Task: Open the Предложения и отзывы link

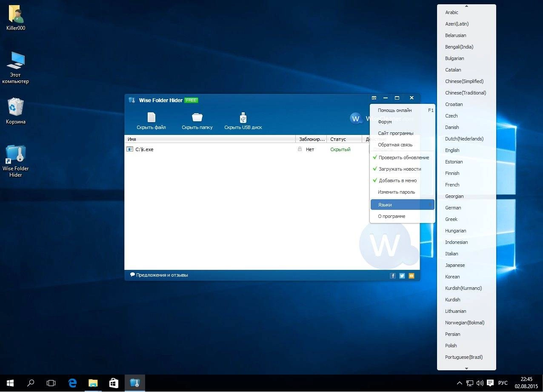Action: click(x=159, y=275)
